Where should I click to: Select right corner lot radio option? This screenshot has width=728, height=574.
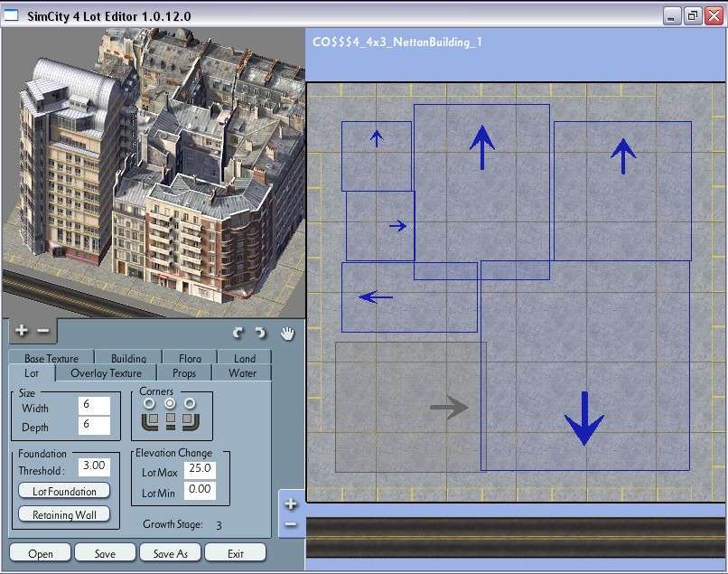[190, 403]
